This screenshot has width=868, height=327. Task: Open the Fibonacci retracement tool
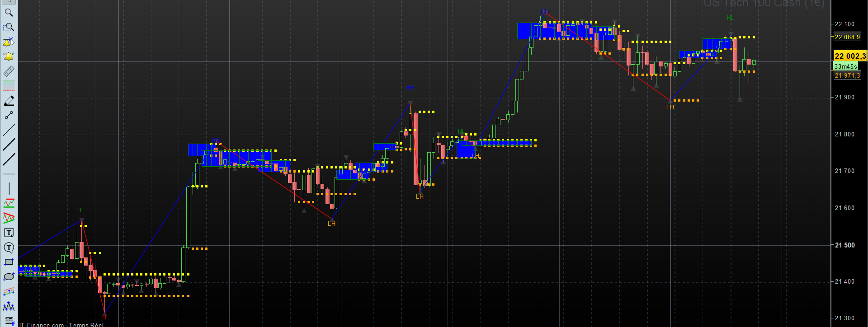9,321
